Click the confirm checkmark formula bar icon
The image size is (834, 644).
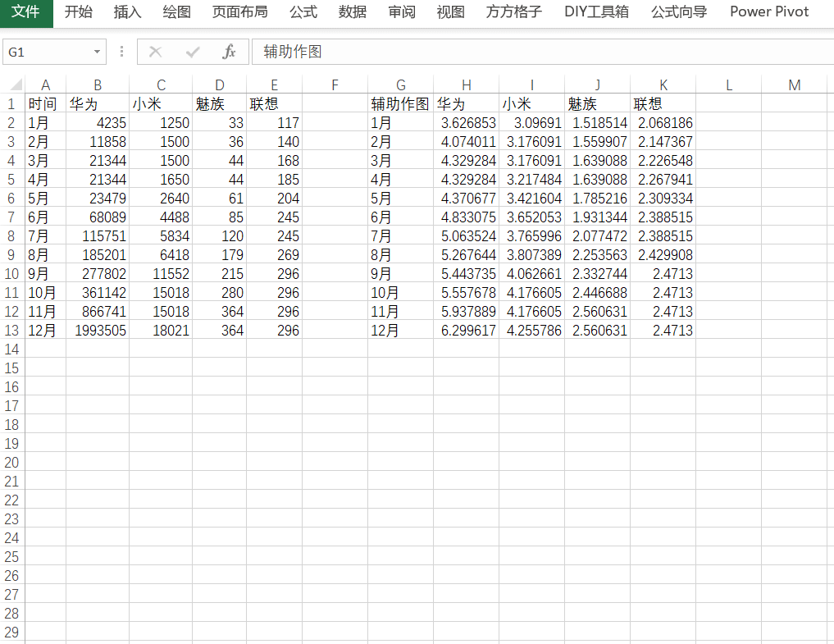pos(193,52)
